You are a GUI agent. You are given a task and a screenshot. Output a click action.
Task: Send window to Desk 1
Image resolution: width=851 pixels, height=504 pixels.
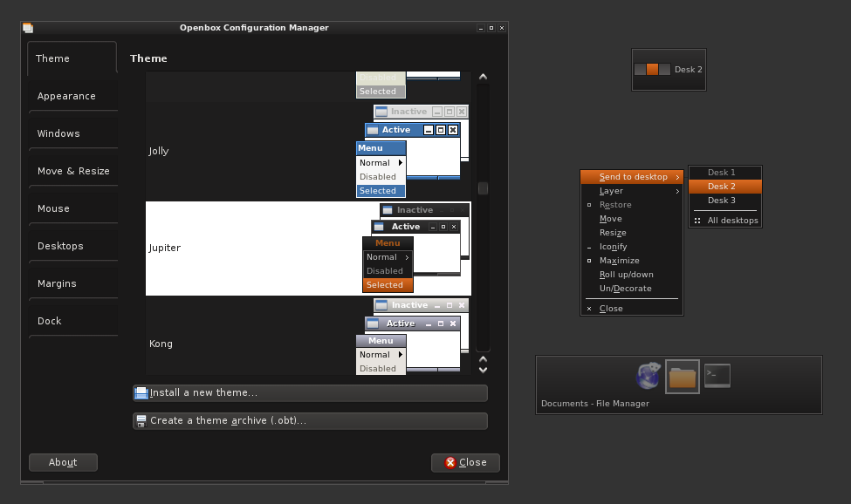point(725,173)
